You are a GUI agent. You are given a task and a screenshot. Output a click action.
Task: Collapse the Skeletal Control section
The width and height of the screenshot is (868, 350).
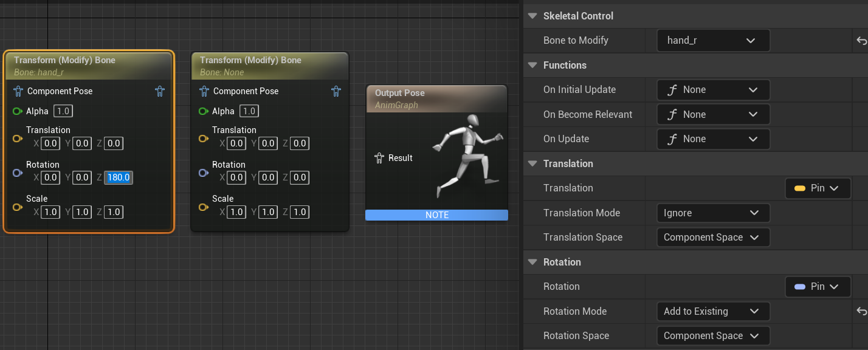[x=533, y=16]
